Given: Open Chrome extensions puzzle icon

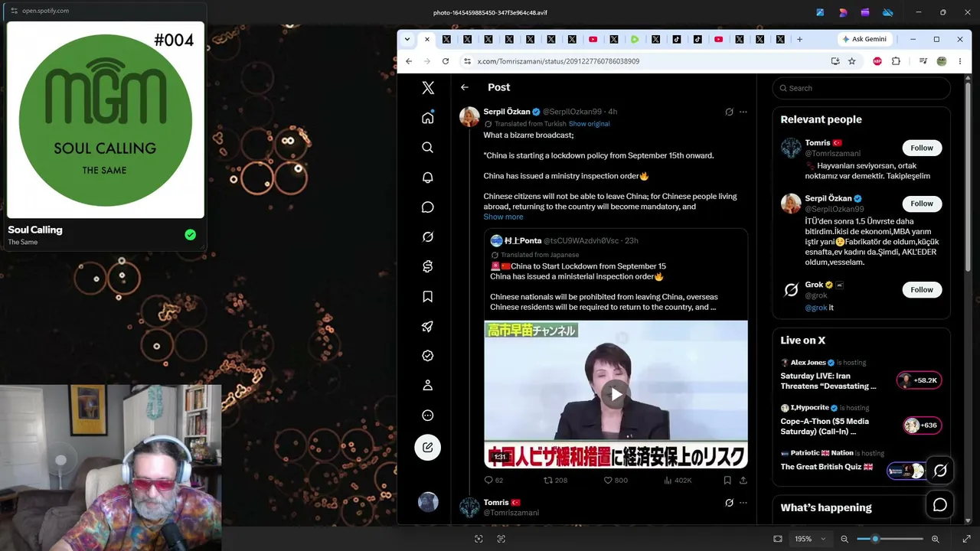Looking at the screenshot, I should point(896,61).
